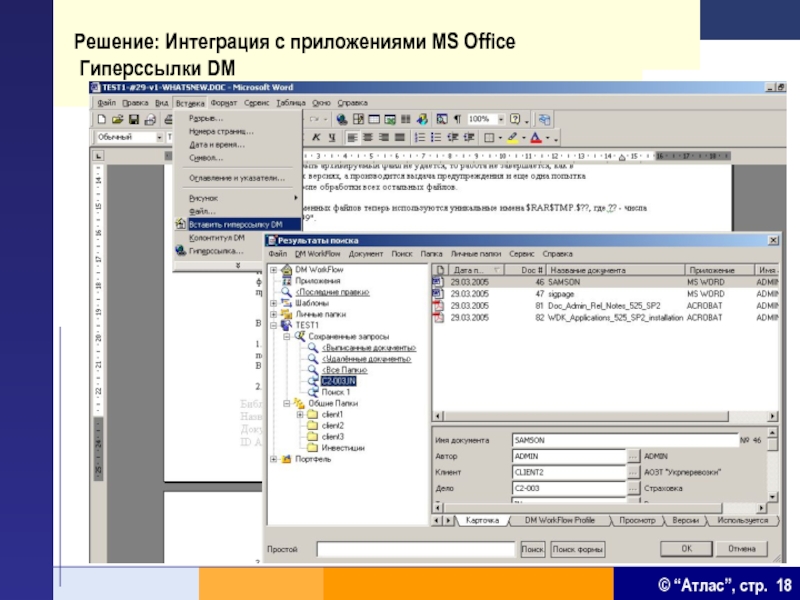
Task: Expand the Портфель tree node
Action: point(273,460)
